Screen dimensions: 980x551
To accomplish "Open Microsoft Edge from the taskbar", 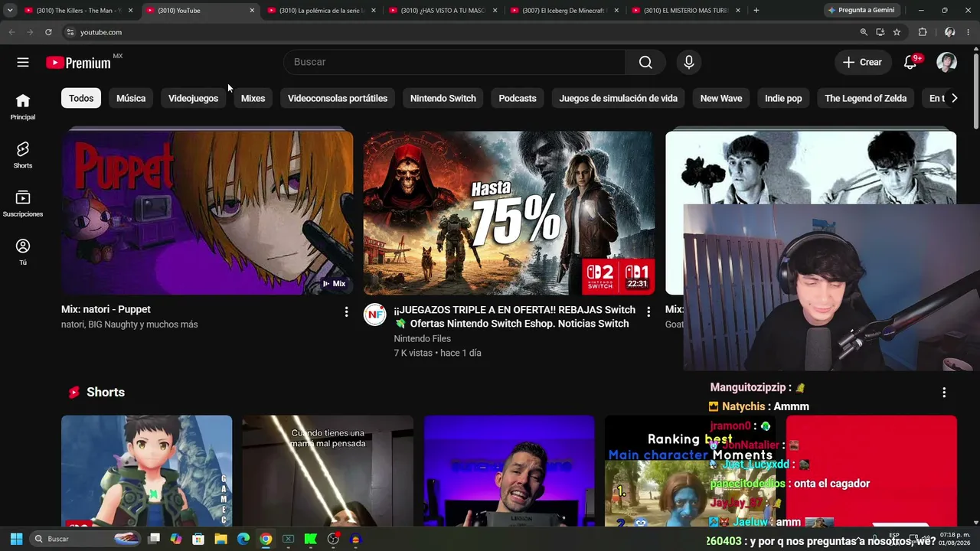I will [243, 539].
